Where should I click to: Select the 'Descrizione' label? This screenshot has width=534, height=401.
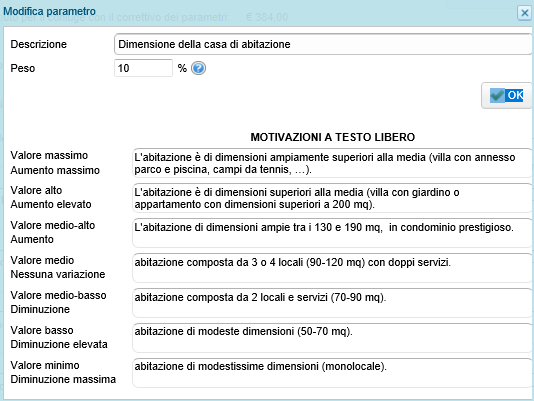(x=38, y=44)
